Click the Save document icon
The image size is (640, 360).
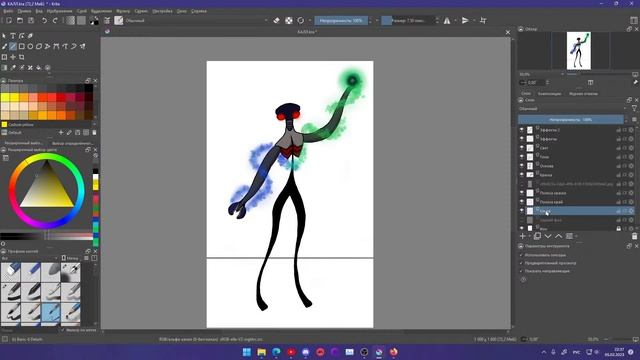pyautogui.click(x=31, y=20)
